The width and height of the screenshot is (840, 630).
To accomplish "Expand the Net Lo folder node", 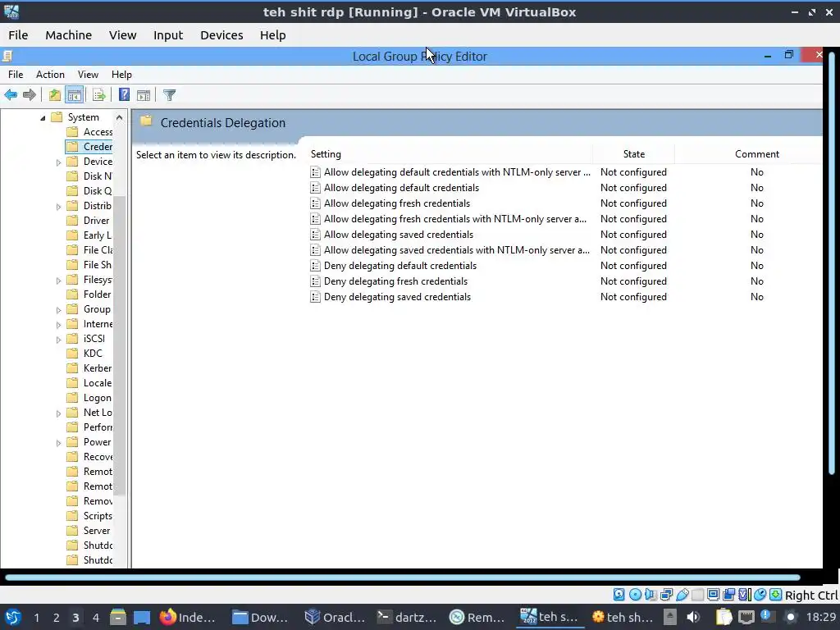I will coord(58,413).
